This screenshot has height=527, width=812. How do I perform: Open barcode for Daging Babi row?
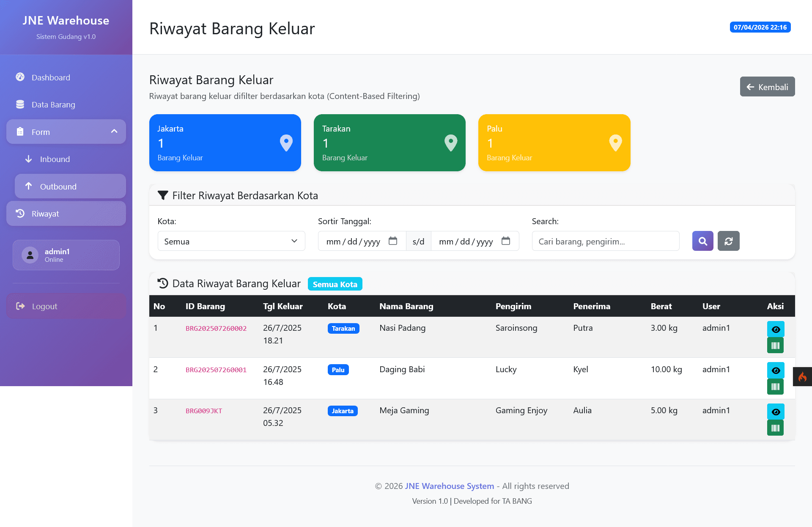coord(775,387)
